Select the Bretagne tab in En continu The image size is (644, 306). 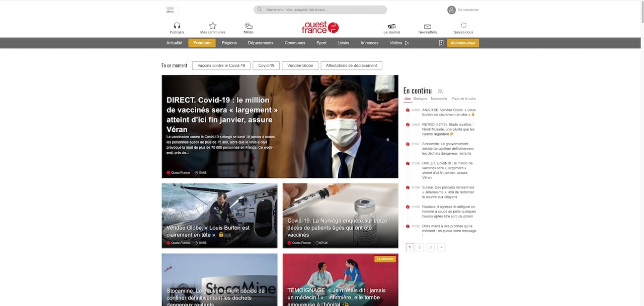[x=420, y=99]
